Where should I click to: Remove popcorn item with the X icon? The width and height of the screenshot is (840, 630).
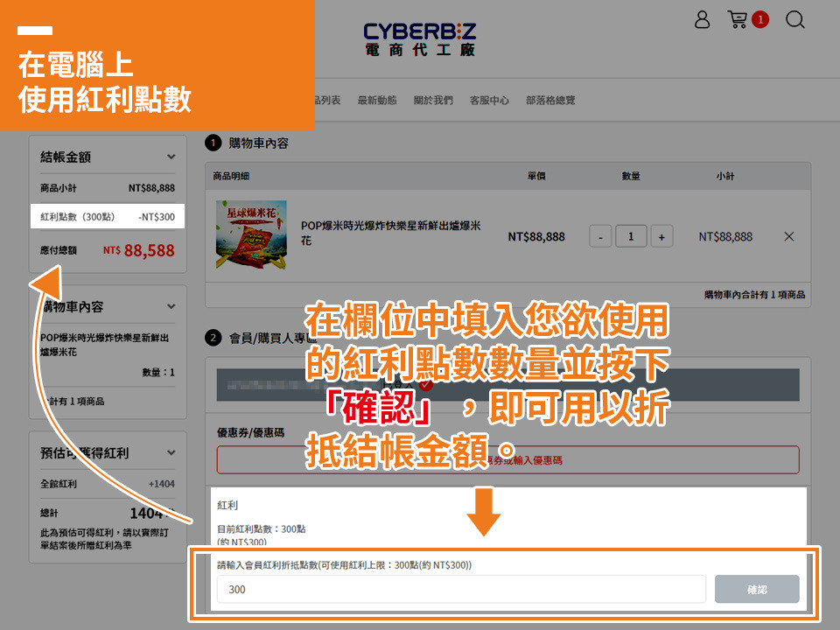788,236
